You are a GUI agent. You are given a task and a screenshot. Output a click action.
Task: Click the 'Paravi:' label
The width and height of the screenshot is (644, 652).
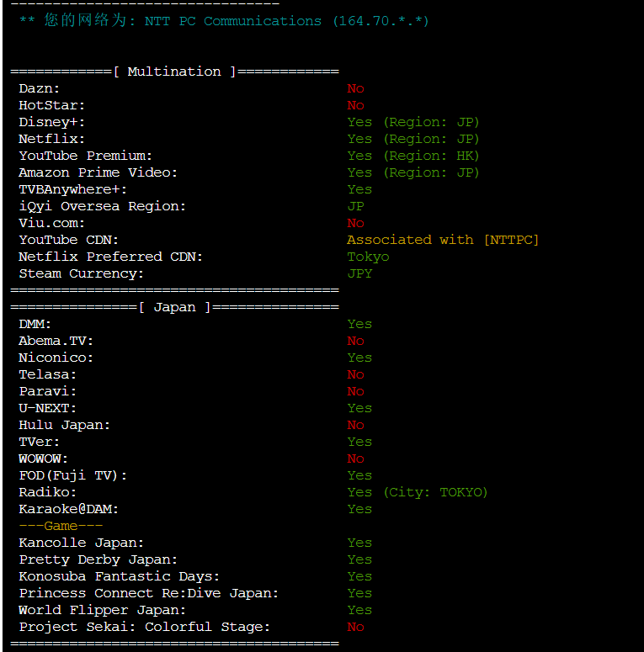click(47, 391)
